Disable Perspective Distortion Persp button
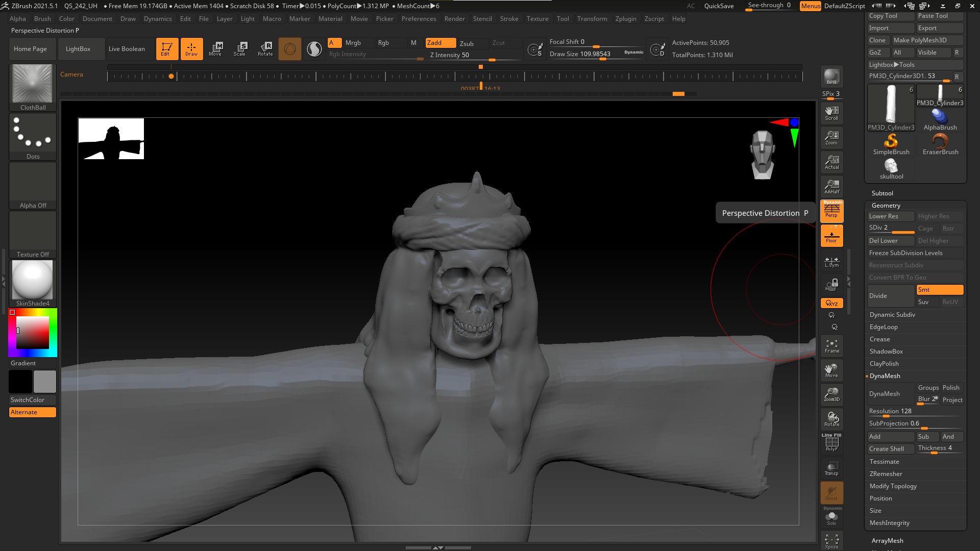The width and height of the screenshot is (980, 551). 831,211
